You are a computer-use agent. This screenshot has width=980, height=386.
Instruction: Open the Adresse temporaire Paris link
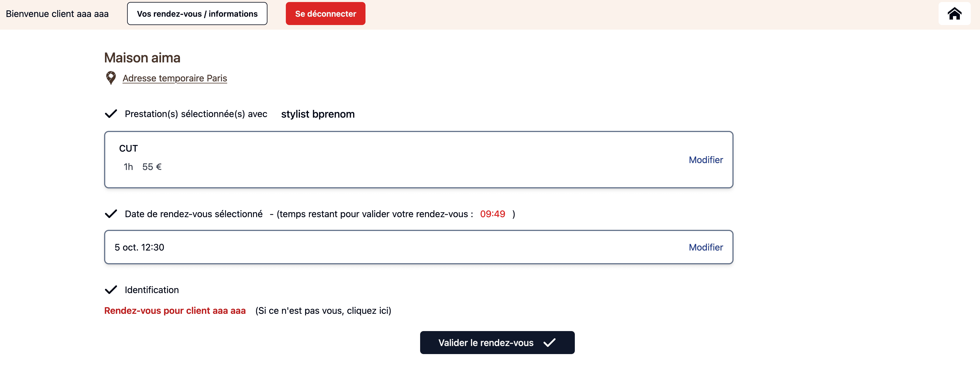pos(175,78)
